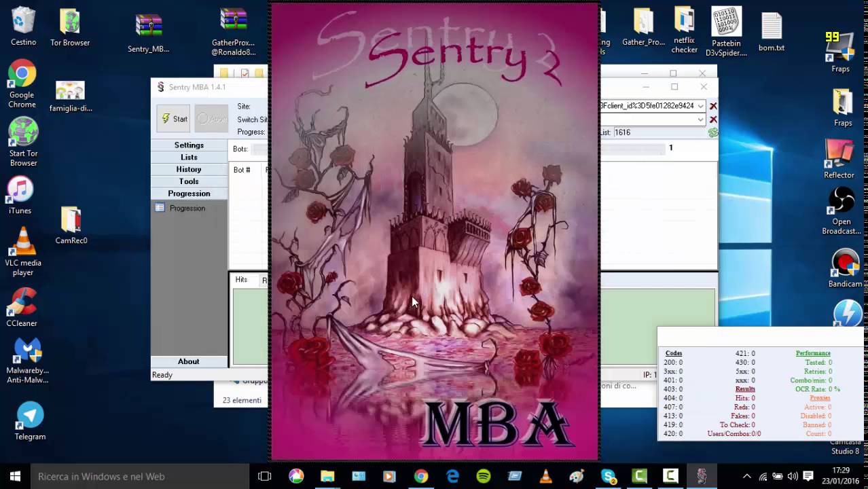Select the Sentry_MB archive on the desktop
The height and width of the screenshot is (489, 868).
tap(148, 33)
